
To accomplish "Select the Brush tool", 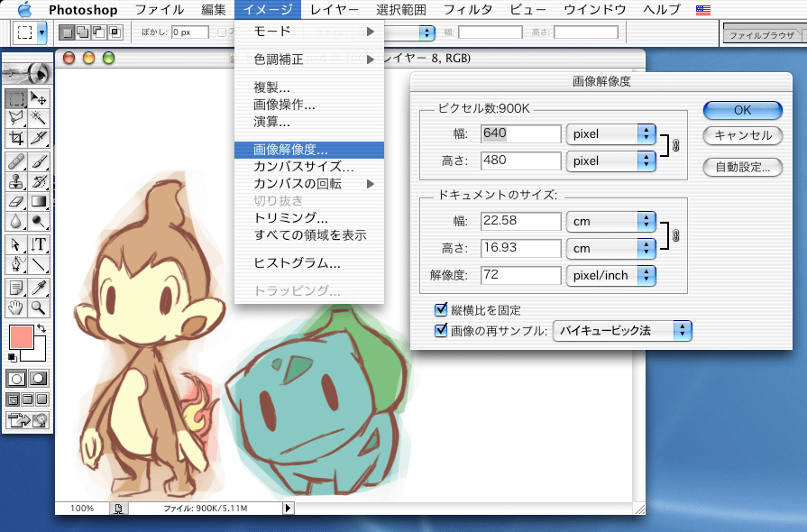I will (x=39, y=162).
